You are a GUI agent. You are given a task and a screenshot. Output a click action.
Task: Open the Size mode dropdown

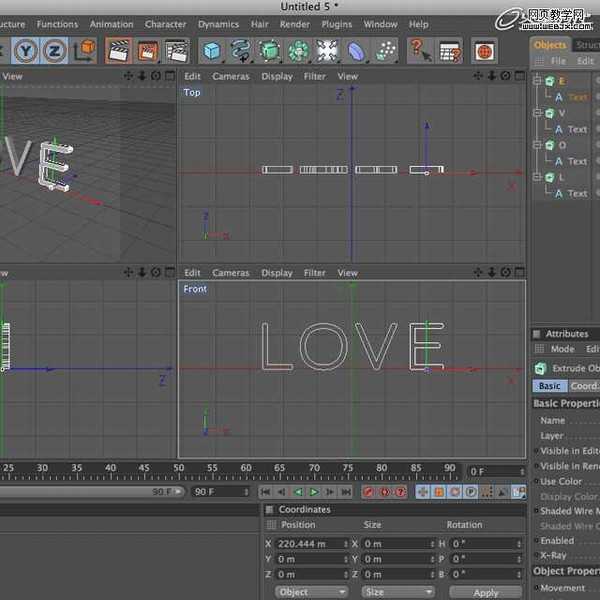(x=397, y=592)
